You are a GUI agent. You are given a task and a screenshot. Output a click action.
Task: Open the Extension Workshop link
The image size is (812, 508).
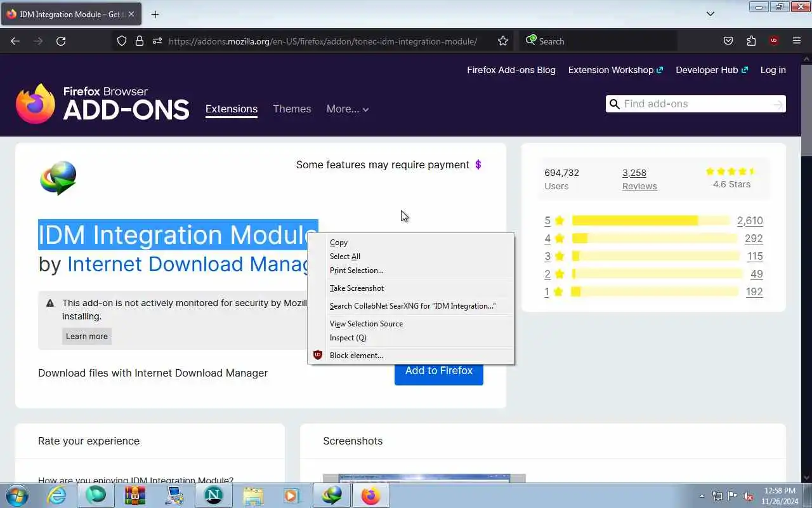(615, 70)
